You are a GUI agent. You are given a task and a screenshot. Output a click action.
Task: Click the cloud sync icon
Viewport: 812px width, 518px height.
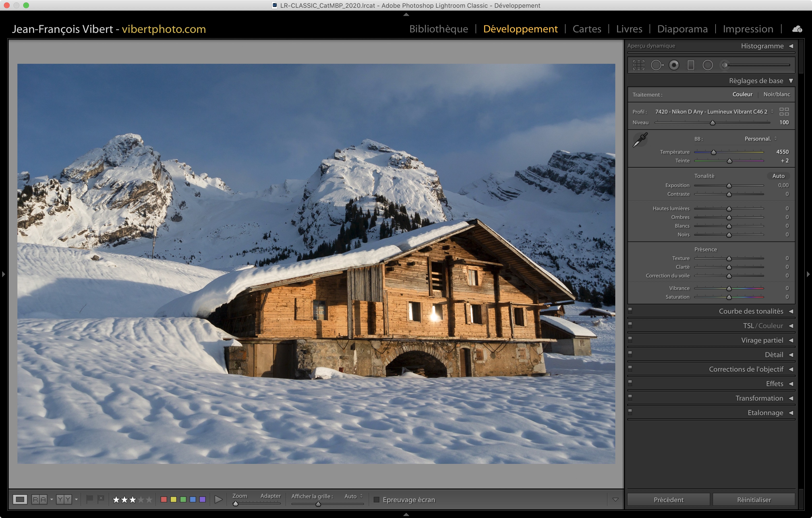pos(797,29)
